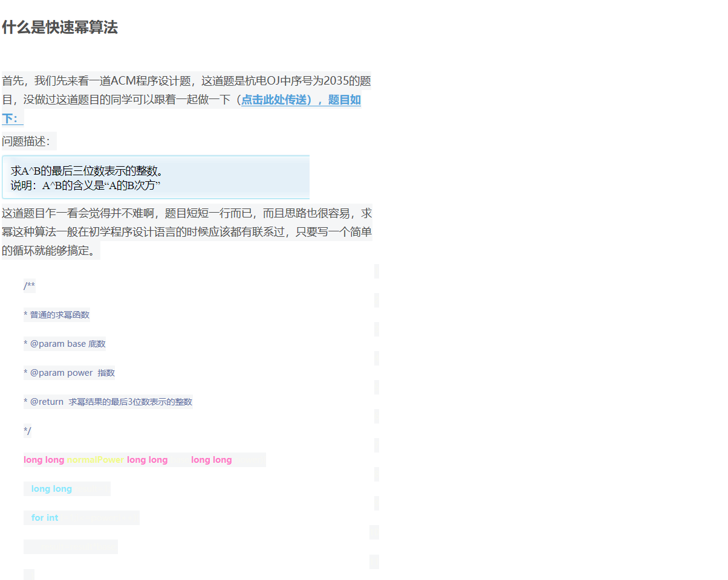The height and width of the screenshot is (580, 728).
Task: Click the normalPower function name in code
Action: click(95, 459)
